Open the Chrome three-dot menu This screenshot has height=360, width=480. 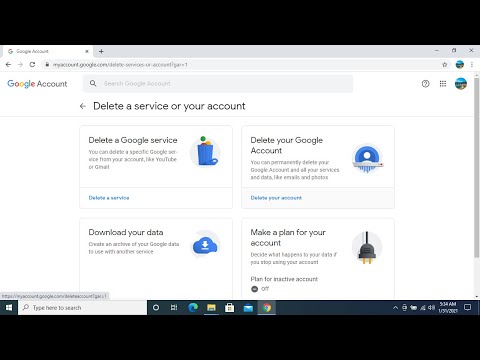pos(472,65)
